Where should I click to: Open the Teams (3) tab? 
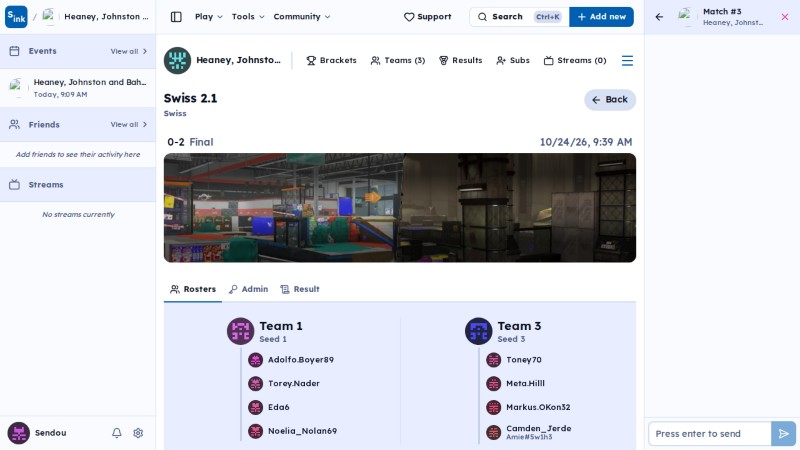(x=397, y=60)
